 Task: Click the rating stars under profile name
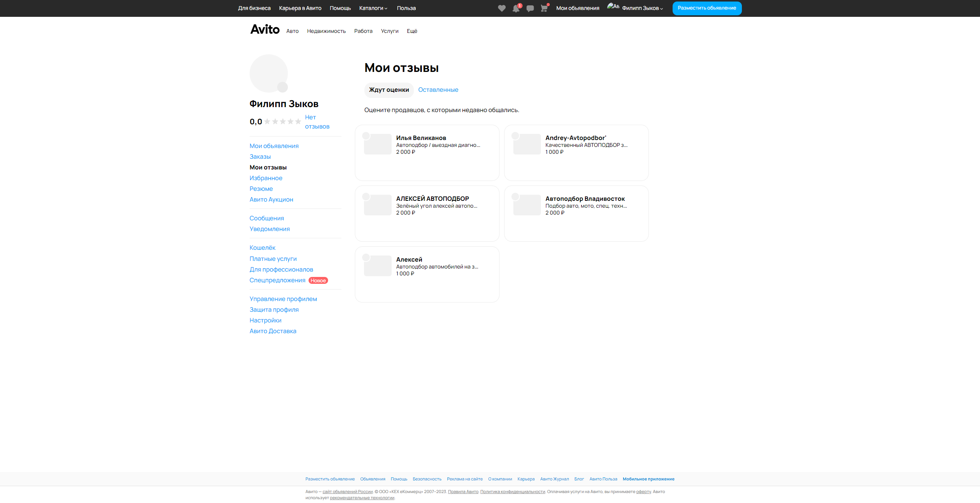(283, 122)
